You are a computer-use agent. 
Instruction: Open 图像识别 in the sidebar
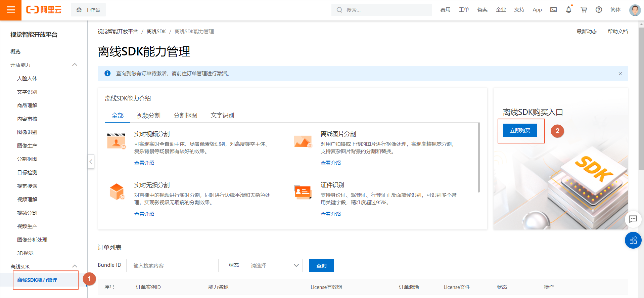click(x=27, y=132)
